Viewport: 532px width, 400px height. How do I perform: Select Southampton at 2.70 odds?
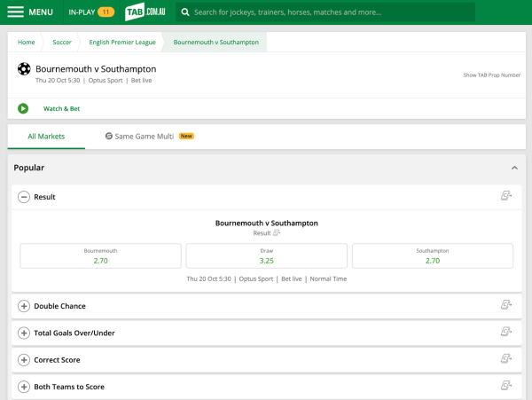tap(433, 255)
